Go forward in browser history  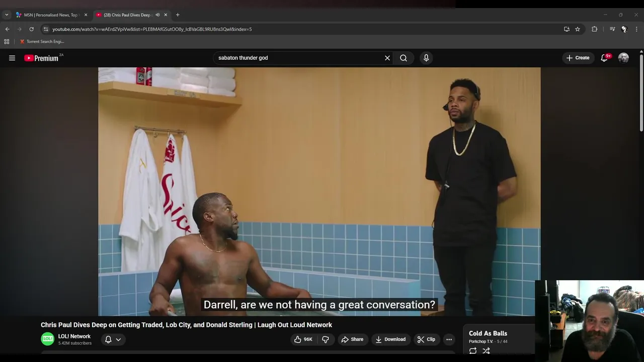(x=19, y=29)
